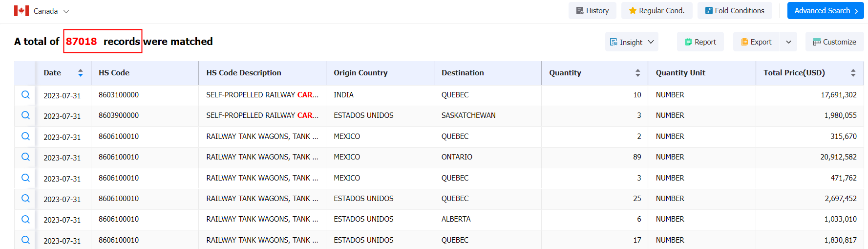Customize table columns

click(x=834, y=42)
